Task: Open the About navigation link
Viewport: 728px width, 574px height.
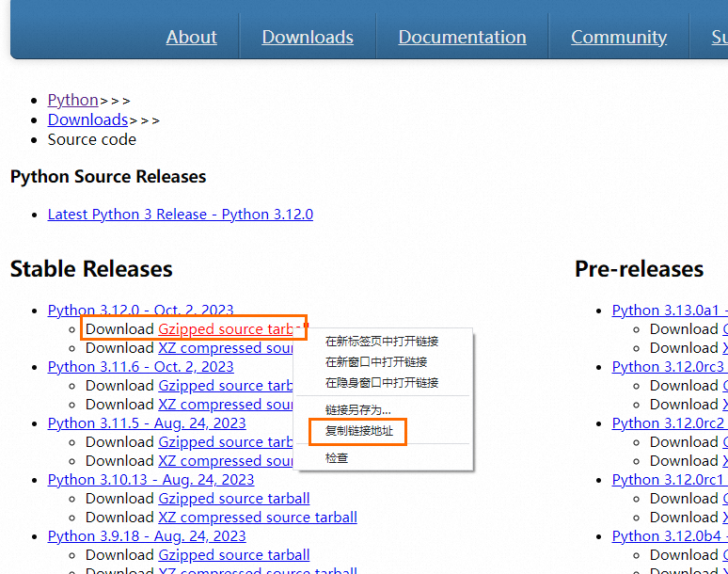Action: [191, 37]
